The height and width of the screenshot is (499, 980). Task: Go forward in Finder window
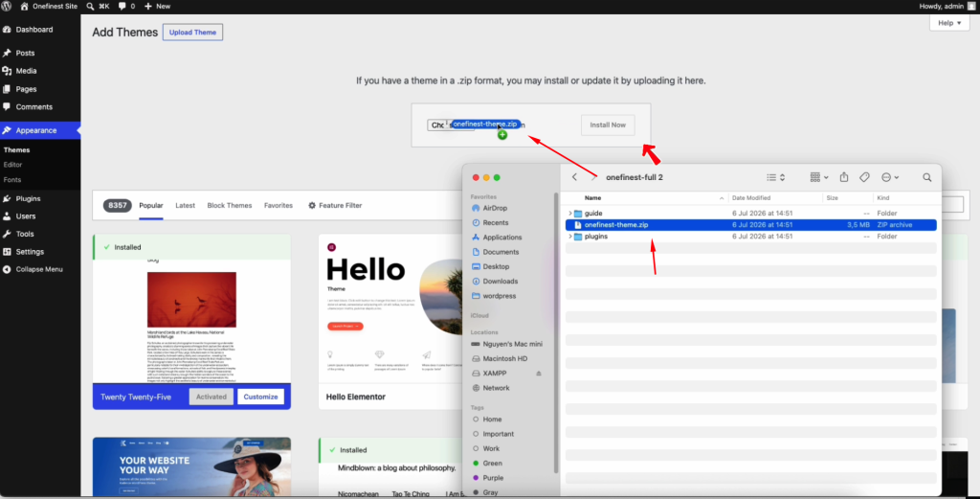(593, 177)
